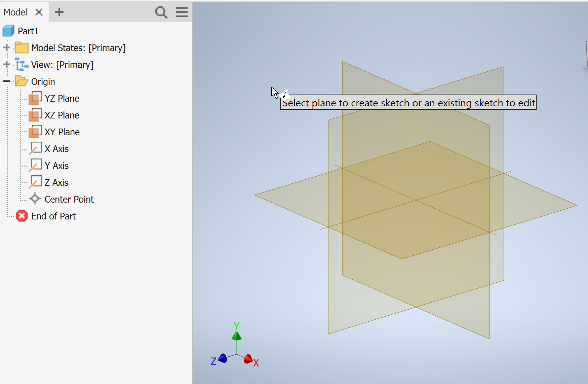Click the Part1 blue cube icon
Viewport: 588px width, 384px height.
click(8, 31)
